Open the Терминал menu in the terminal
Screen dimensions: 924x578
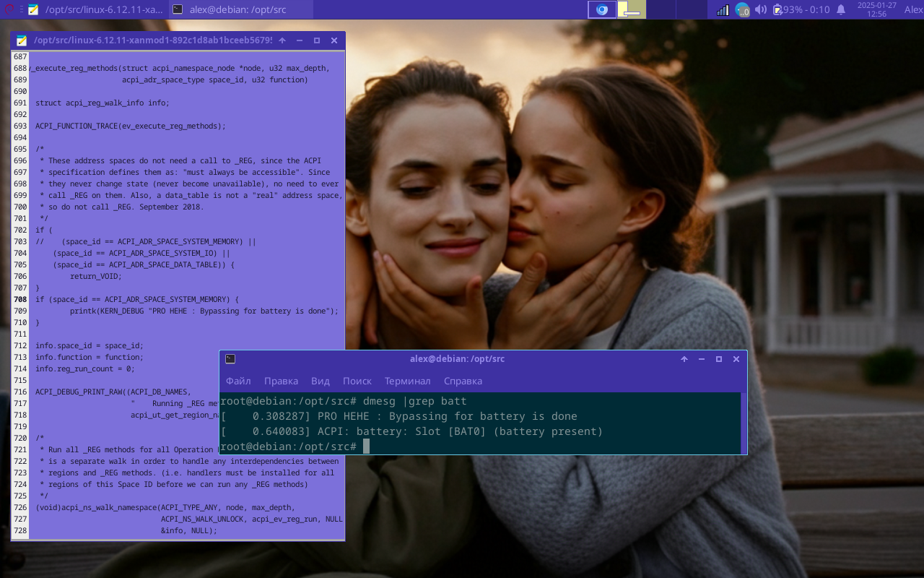click(407, 381)
